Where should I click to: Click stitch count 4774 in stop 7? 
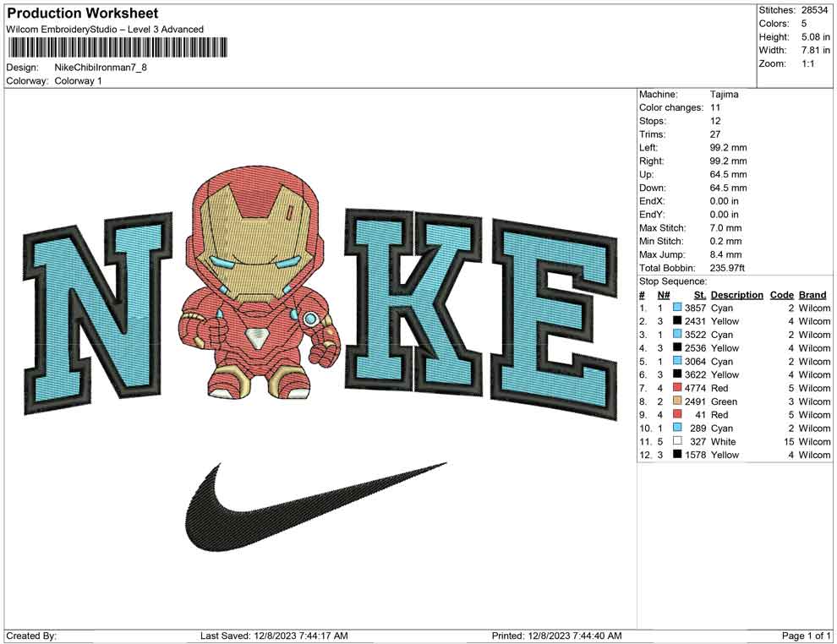click(695, 387)
